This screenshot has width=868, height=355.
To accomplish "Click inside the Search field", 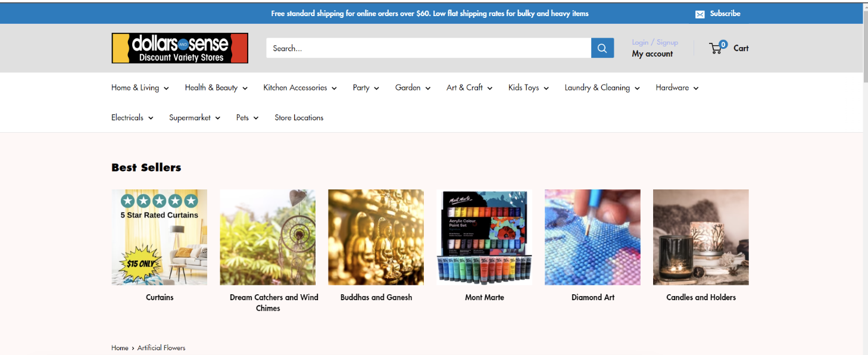I will tap(429, 48).
